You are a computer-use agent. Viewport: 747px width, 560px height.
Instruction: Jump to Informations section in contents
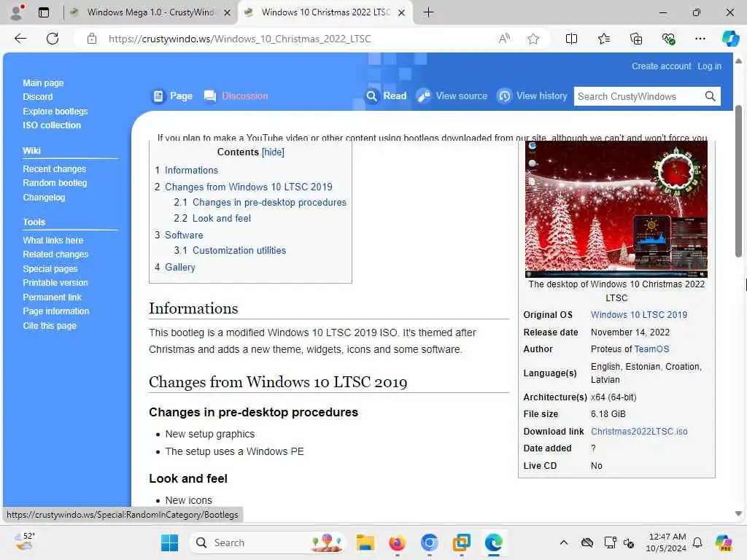tap(191, 170)
